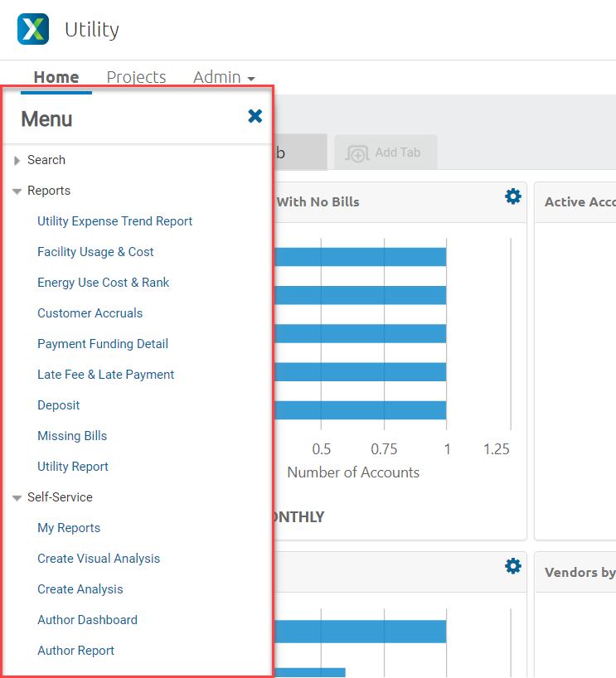Image resolution: width=616 pixels, height=678 pixels.
Task: Open Late Fee & Late Payment report
Action: click(106, 375)
